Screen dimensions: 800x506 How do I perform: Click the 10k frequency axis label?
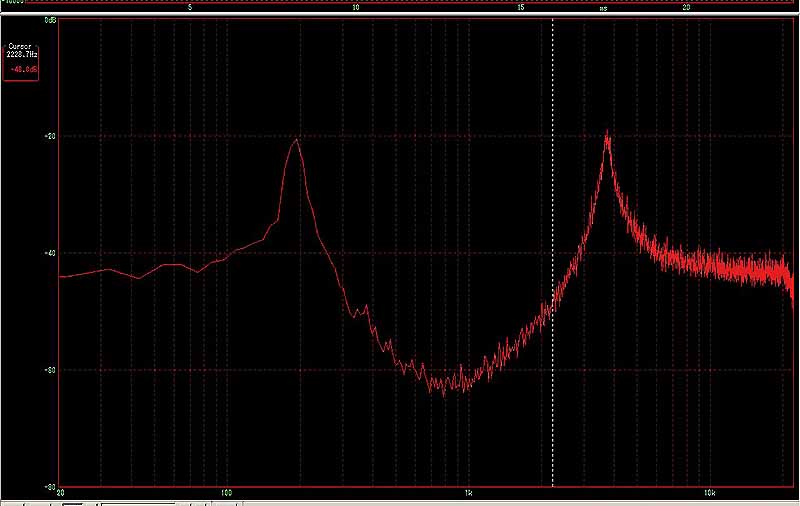tap(709, 494)
